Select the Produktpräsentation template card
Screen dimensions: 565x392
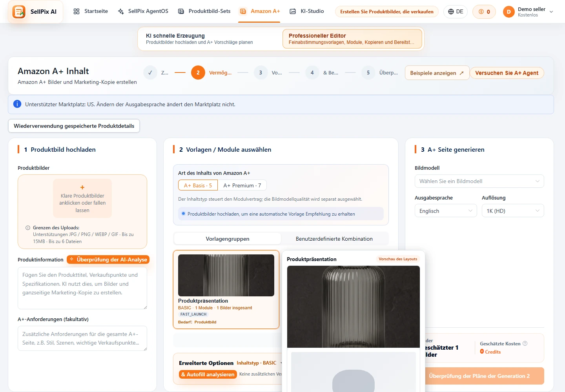pyautogui.click(x=226, y=289)
